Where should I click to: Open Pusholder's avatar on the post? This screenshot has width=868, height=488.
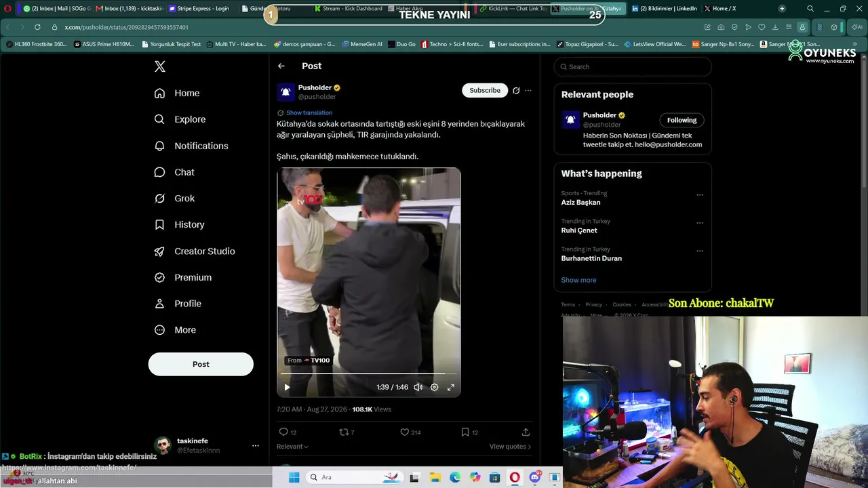[x=285, y=92]
